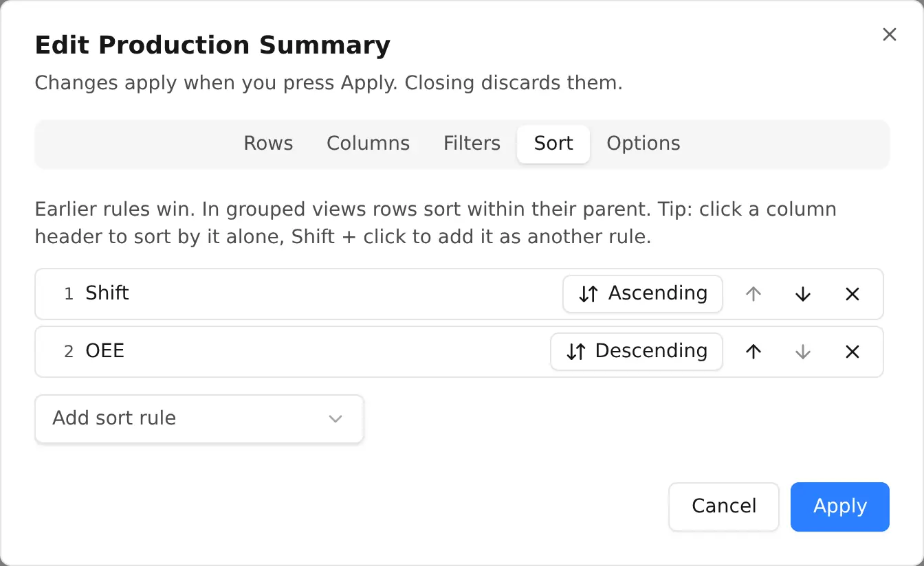
Task: Select the Sort tab
Action: click(553, 144)
